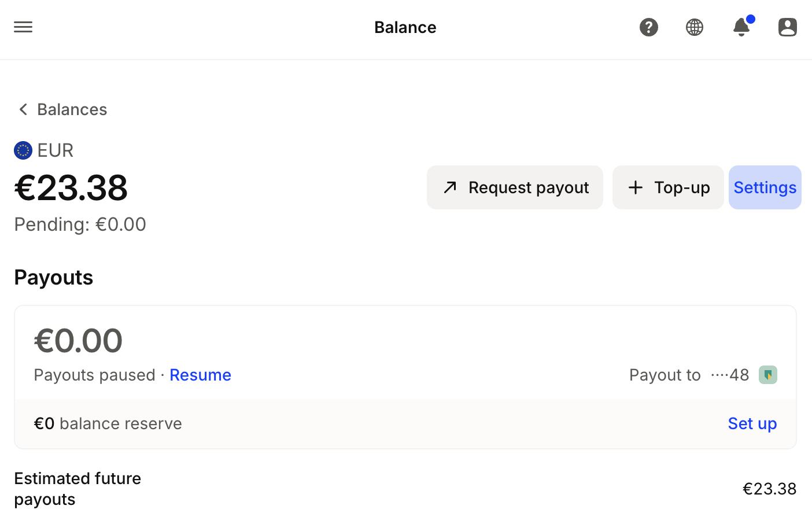Open the hamburger navigation menu

[23, 27]
